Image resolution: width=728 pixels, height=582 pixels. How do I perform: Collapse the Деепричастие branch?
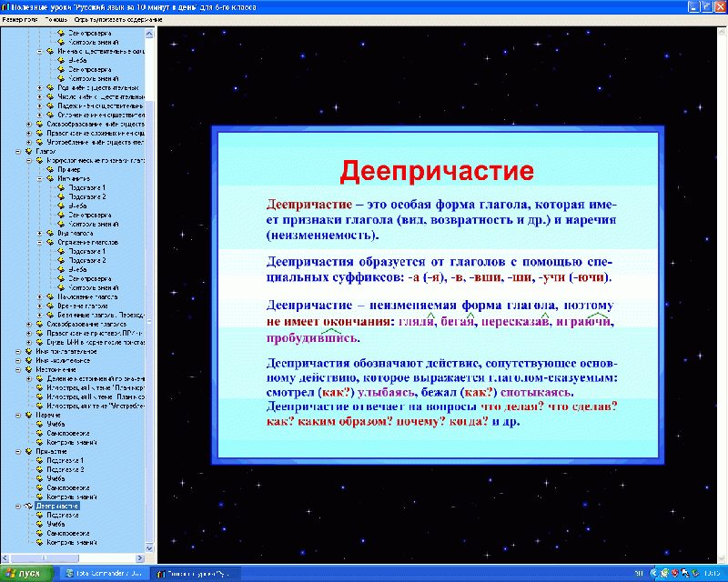tap(18, 506)
